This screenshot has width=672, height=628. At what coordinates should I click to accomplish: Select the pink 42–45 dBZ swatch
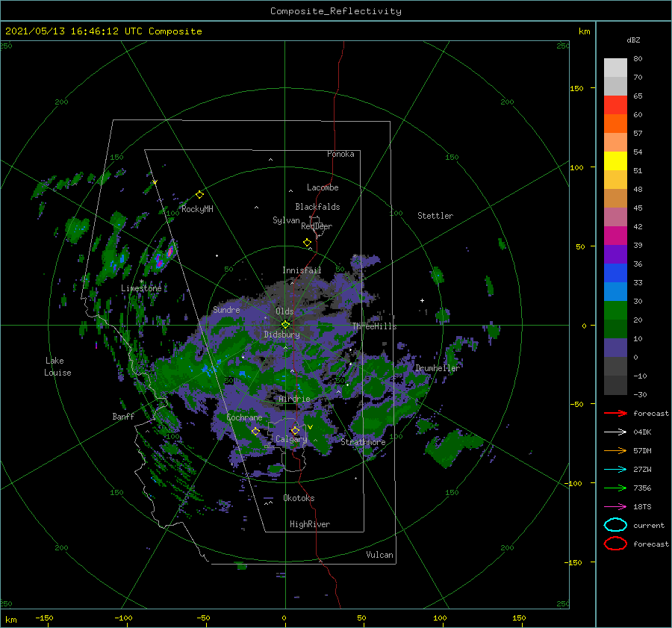click(615, 217)
